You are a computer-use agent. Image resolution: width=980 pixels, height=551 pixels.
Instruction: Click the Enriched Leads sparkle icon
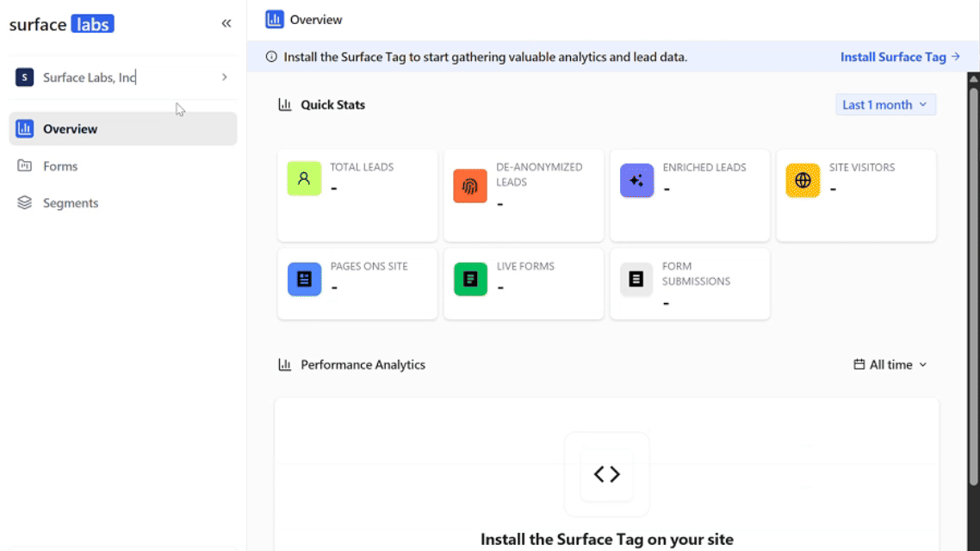pyautogui.click(x=636, y=180)
